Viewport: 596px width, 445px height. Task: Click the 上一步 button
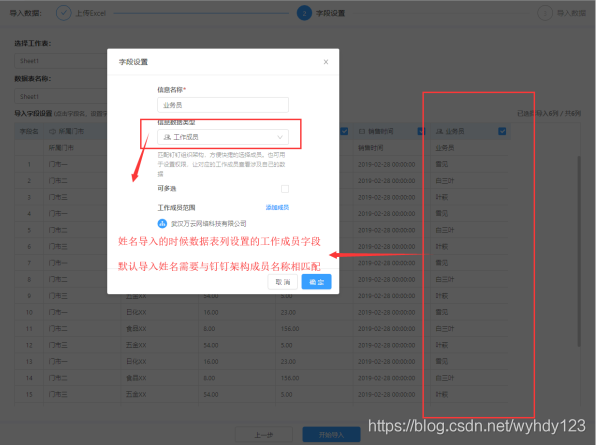(264, 435)
